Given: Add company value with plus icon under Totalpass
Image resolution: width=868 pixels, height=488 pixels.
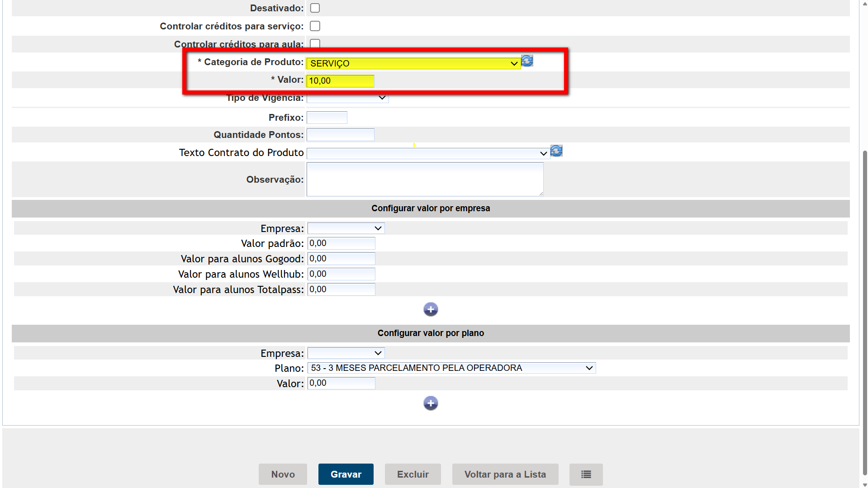Looking at the screenshot, I should coord(431,309).
